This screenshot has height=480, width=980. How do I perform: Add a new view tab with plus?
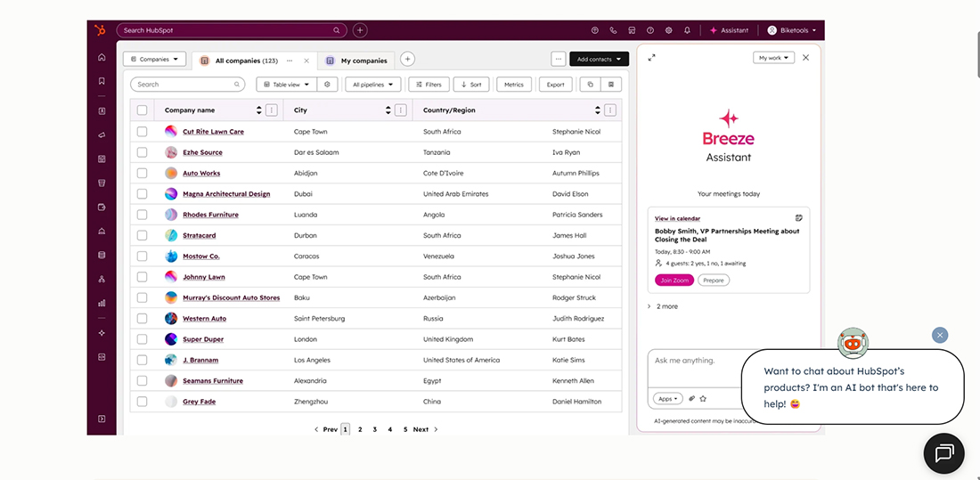(x=407, y=59)
